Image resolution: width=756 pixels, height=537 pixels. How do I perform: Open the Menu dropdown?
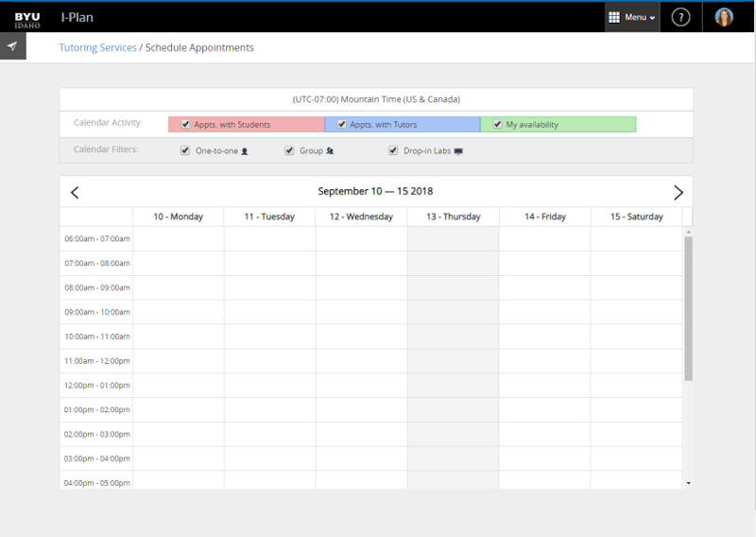point(632,18)
